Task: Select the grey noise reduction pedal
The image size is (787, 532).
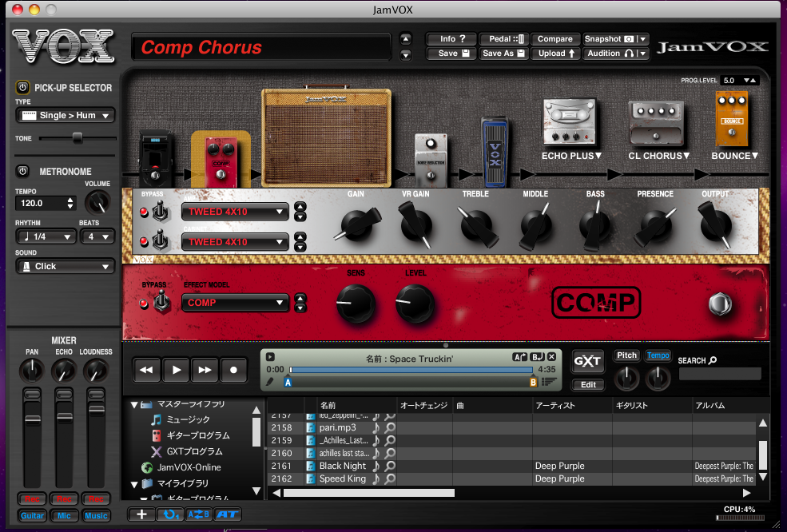Action: click(x=431, y=160)
